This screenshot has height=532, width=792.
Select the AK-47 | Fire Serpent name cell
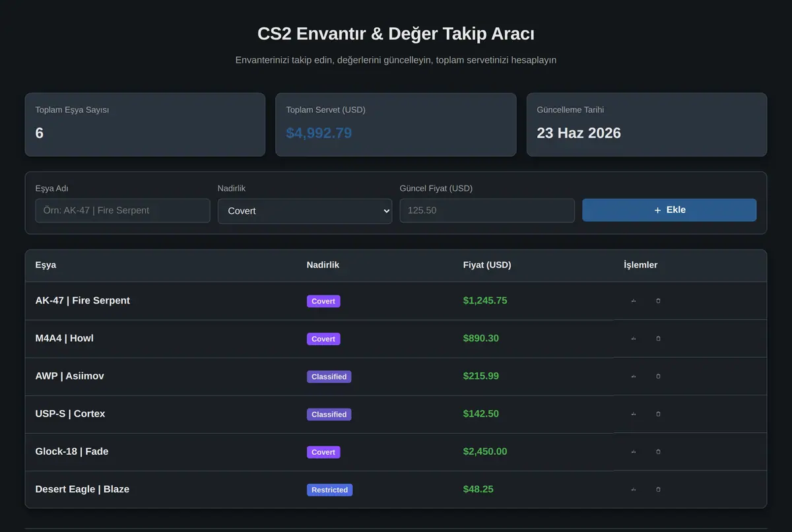click(82, 300)
